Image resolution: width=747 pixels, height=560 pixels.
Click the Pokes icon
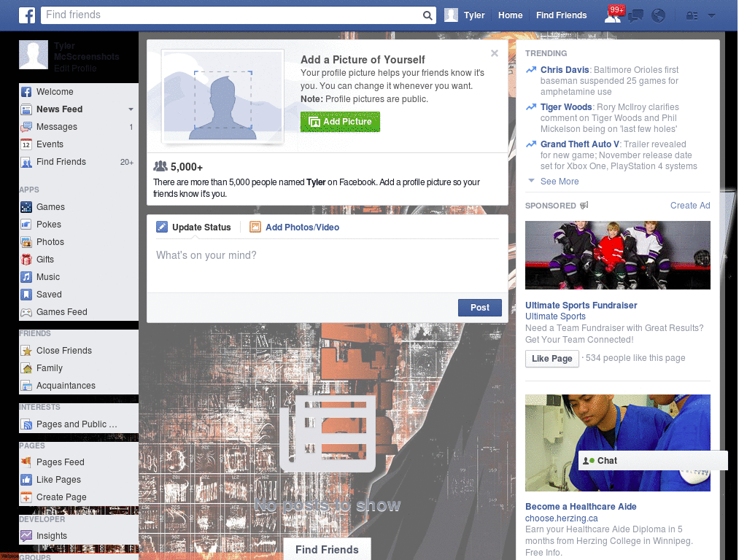pos(26,225)
